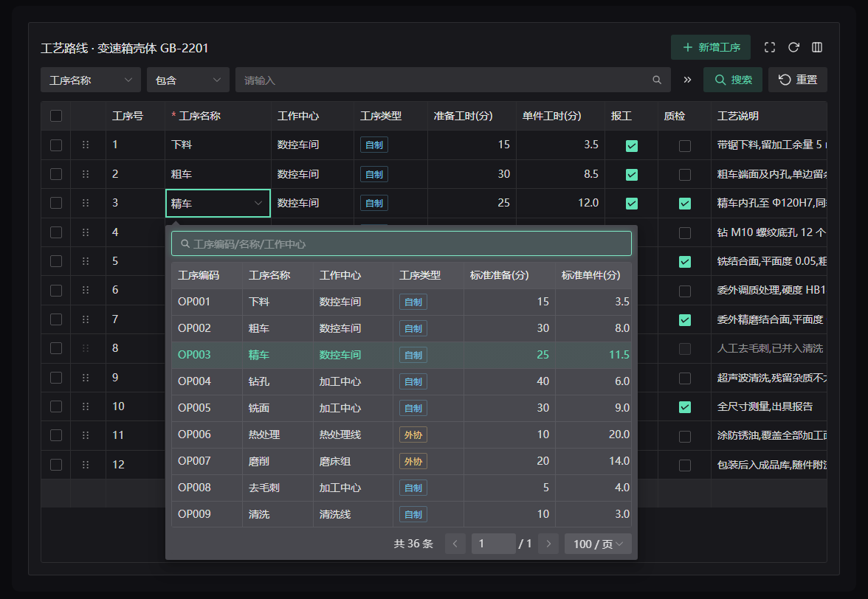
Task: Click OP005 铣面 row in popup
Action: 402,408
